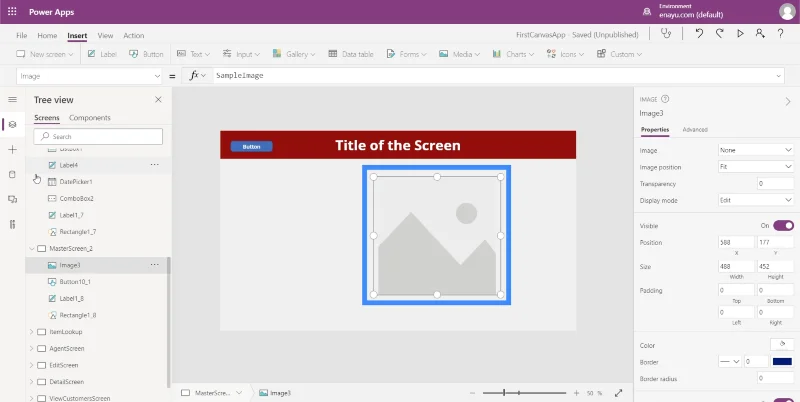Open the more options for Image3
Screen dimensions: 800x402
(x=154, y=265)
